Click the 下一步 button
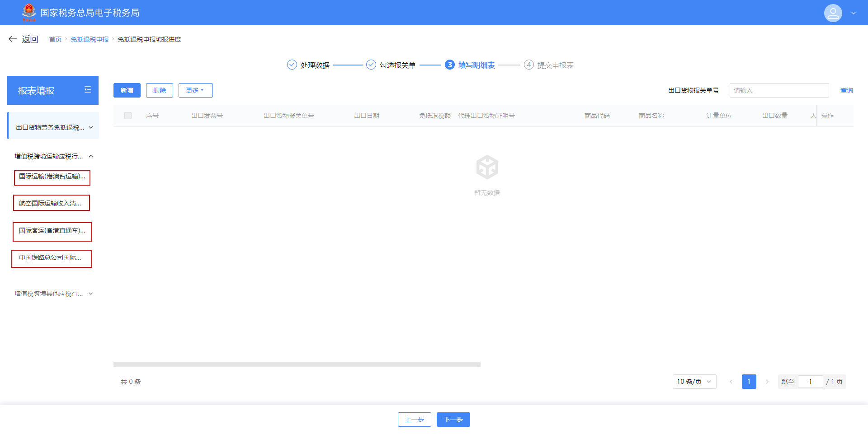 click(453, 420)
